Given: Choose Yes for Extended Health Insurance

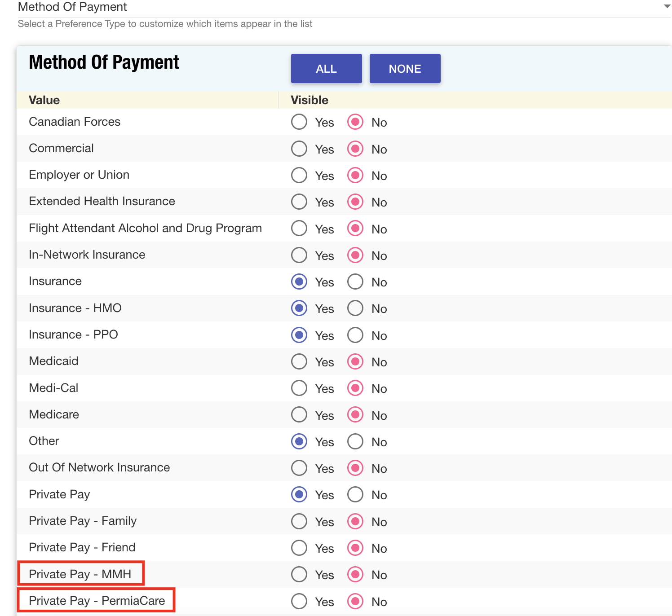Looking at the screenshot, I should 299,202.
